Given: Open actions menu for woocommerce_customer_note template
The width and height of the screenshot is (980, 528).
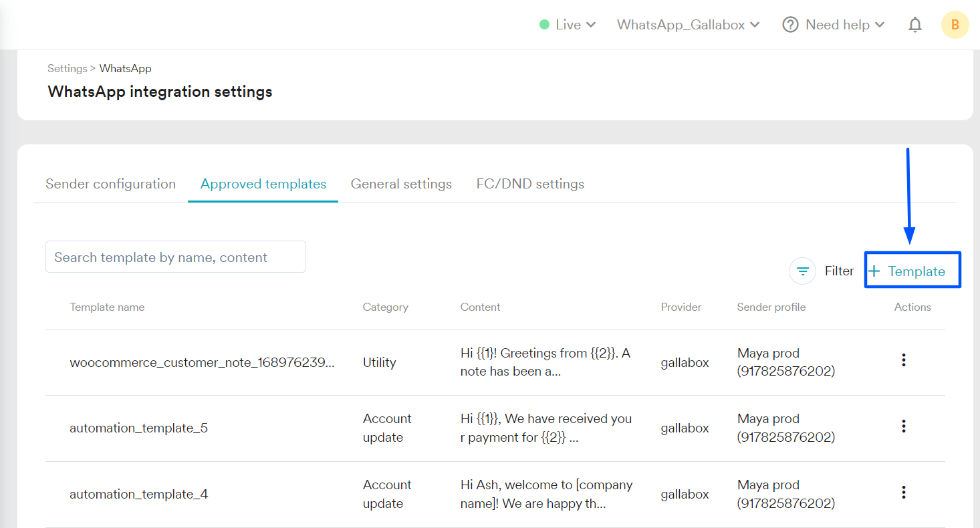Looking at the screenshot, I should (x=903, y=360).
